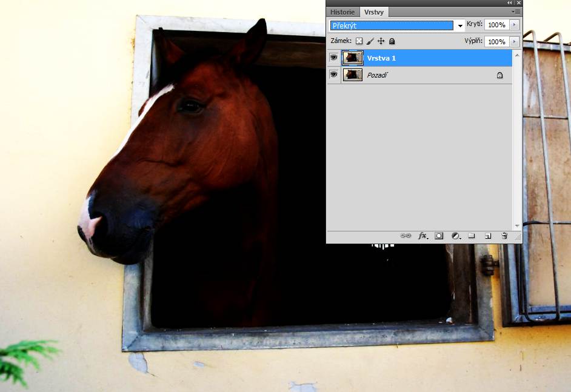Image resolution: width=571 pixels, height=392 pixels.
Task: Create a new layer group folder
Action: (472, 236)
